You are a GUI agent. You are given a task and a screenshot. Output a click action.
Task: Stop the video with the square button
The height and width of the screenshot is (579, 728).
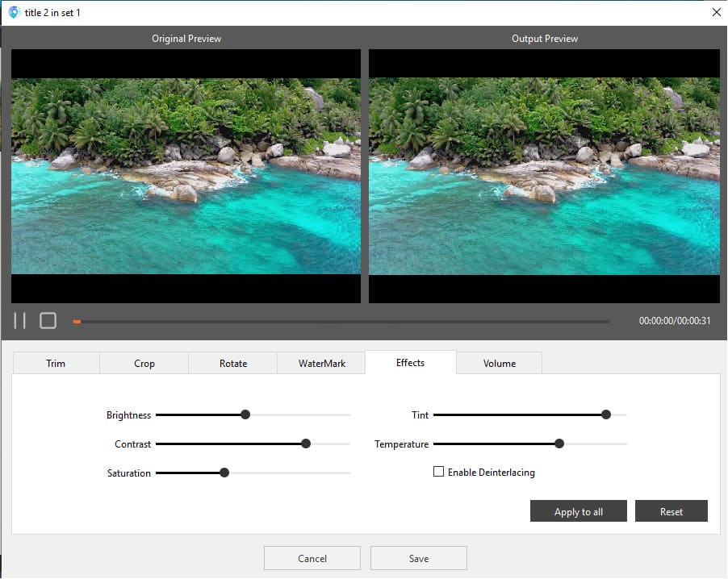tap(48, 321)
